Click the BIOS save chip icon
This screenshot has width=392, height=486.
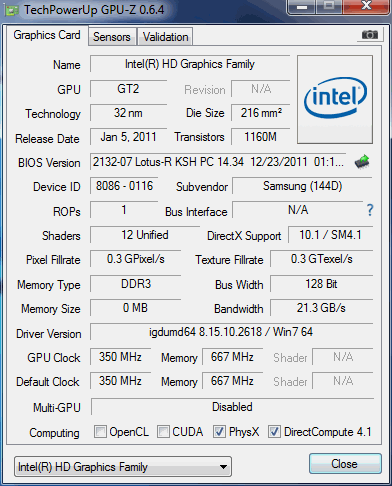(x=362, y=162)
